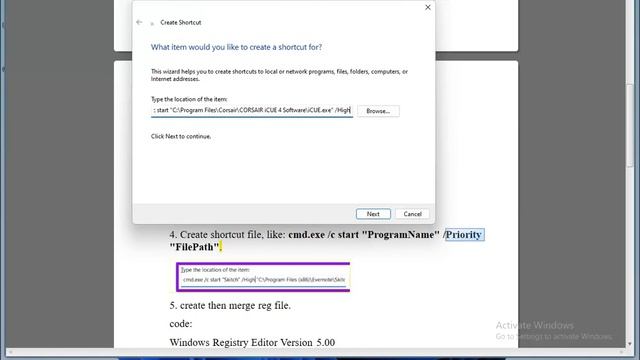
Task: Cancel the Create Shortcut wizard
Action: [x=412, y=214]
